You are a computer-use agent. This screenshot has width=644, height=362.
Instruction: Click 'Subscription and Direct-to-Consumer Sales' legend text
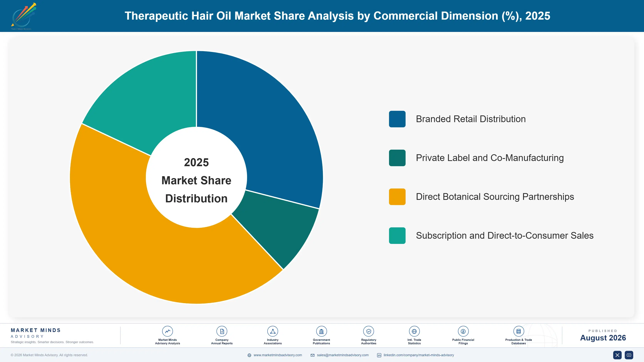(x=505, y=235)
